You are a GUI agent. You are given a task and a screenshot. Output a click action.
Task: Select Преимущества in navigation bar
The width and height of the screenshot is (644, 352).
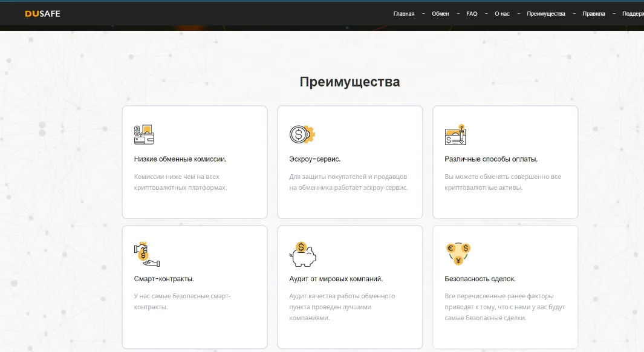pos(546,13)
